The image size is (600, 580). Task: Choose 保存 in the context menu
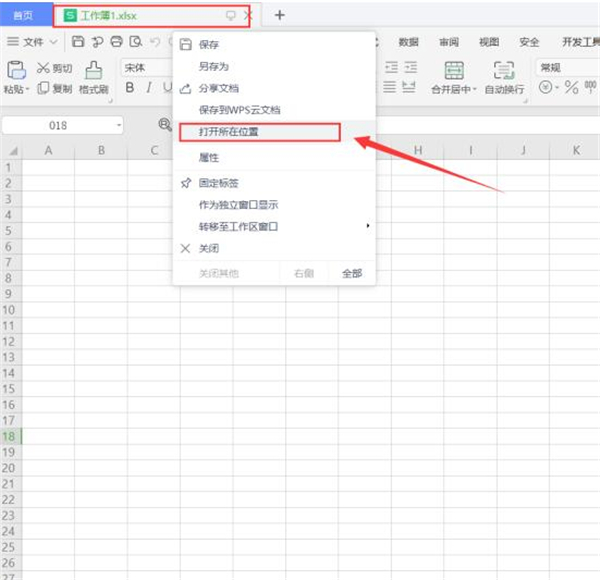coord(274,44)
